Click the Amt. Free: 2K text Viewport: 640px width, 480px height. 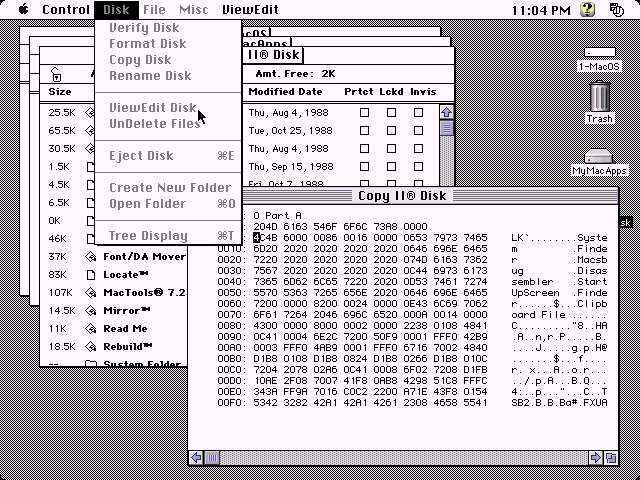coord(296,74)
